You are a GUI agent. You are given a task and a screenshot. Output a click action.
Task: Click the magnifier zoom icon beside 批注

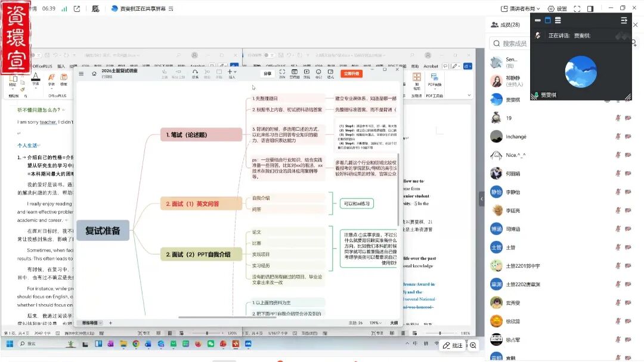473,345
